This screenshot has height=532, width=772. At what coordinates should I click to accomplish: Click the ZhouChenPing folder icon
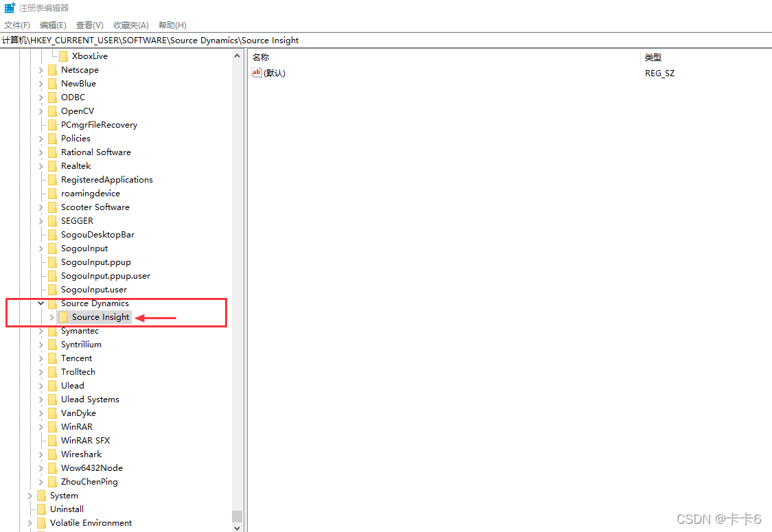[x=53, y=483]
